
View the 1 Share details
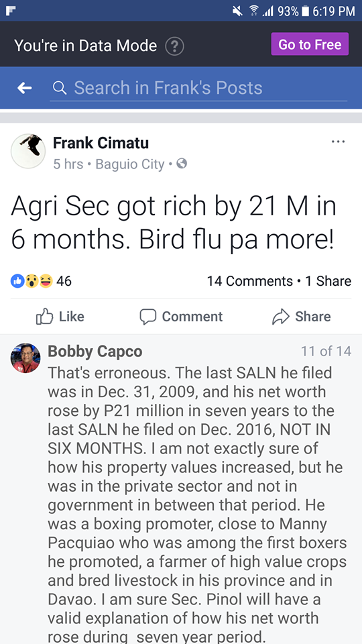[x=328, y=281]
